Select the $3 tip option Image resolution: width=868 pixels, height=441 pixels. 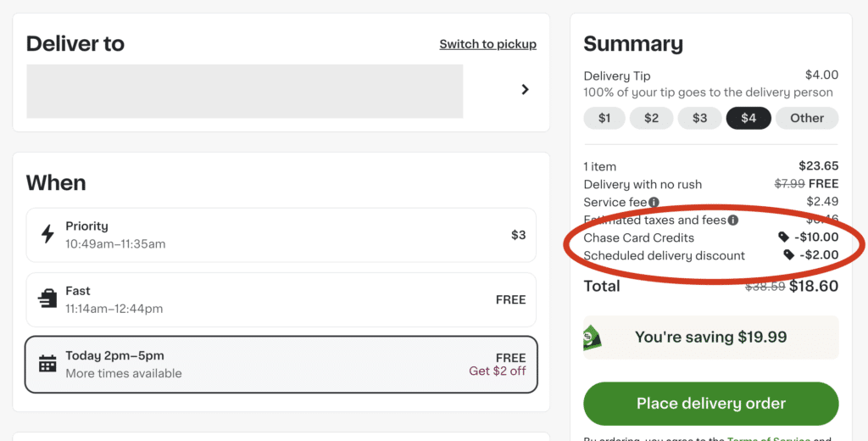tap(699, 118)
